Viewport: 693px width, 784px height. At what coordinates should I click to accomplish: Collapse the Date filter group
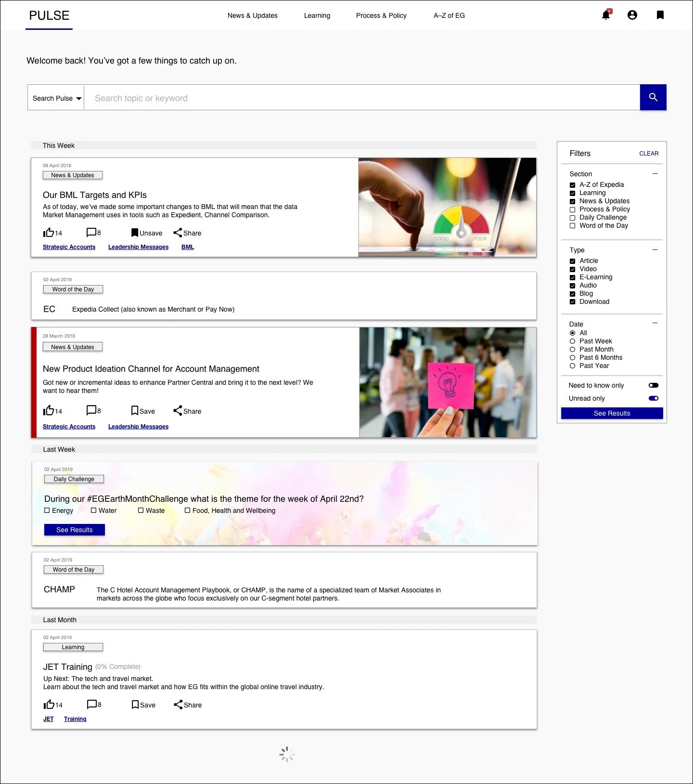(x=655, y=323)
